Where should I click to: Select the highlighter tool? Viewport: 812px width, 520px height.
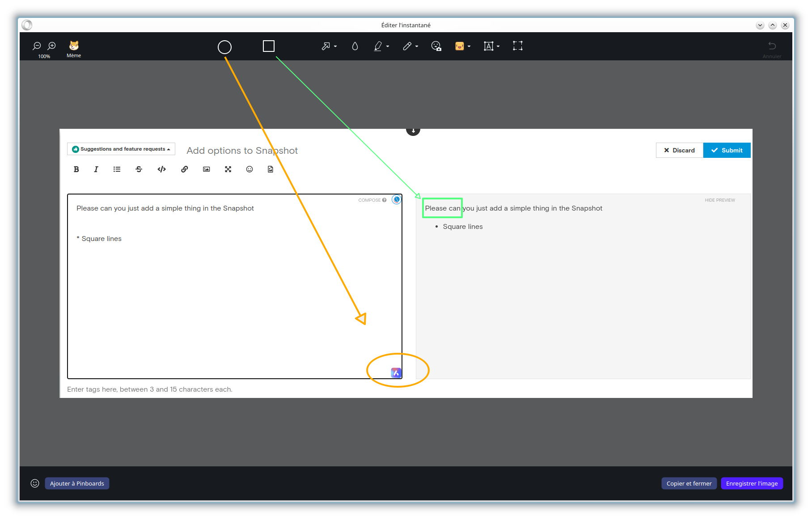point(378,46)
